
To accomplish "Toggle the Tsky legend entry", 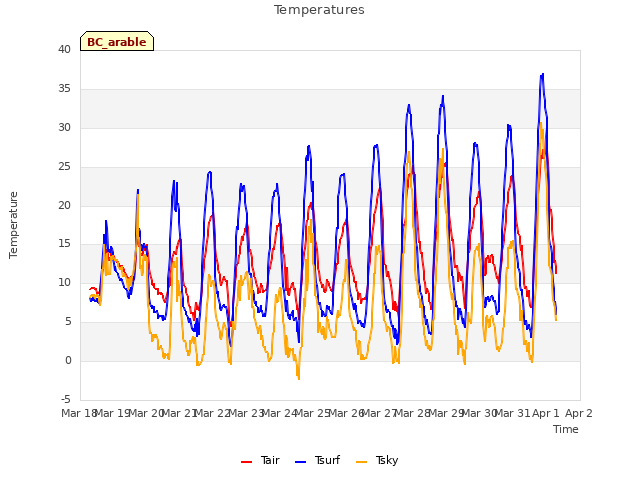I will pyautogui.click(x=377, y=460).
